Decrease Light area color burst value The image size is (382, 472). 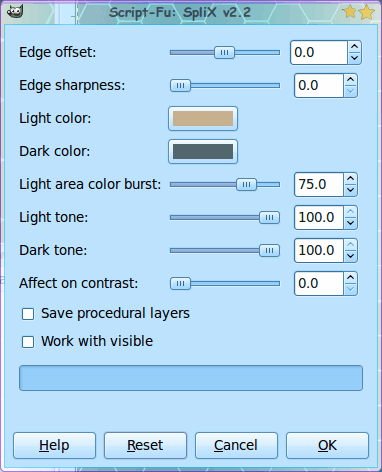click(x=350, y=190)
